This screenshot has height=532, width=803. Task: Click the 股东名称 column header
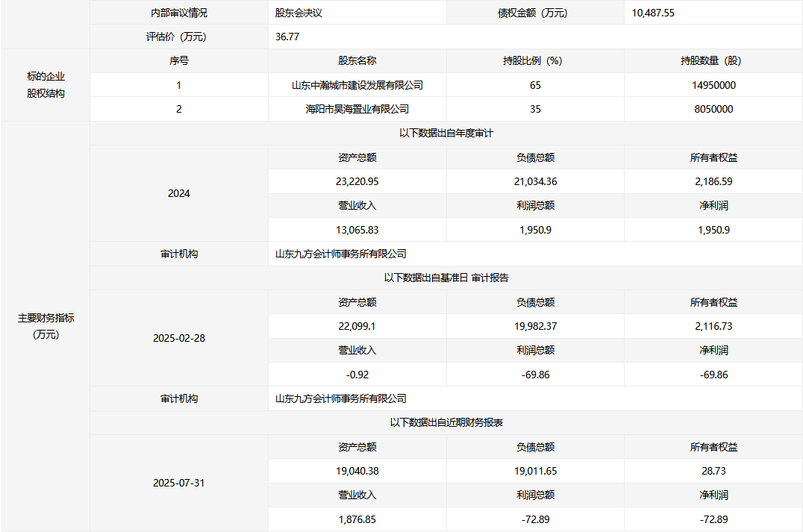click(357, 61)
